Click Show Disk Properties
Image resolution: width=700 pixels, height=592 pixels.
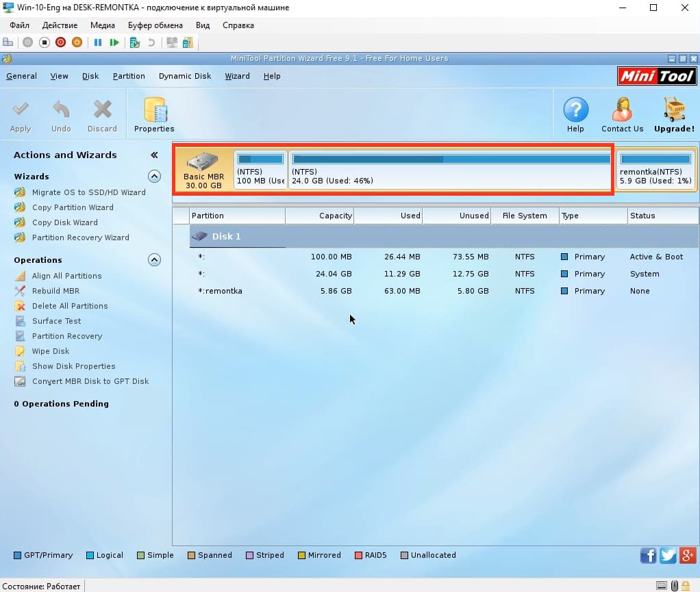click(x=74, y=366)
